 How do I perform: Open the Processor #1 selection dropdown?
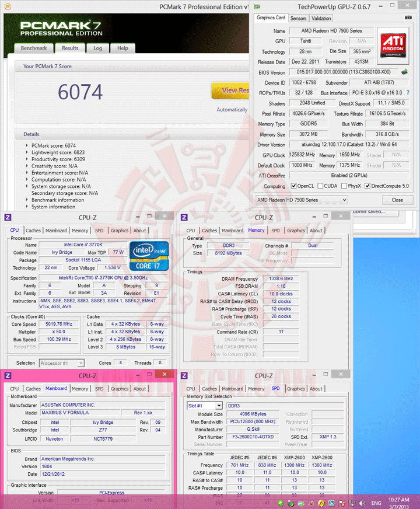(62, 363)
